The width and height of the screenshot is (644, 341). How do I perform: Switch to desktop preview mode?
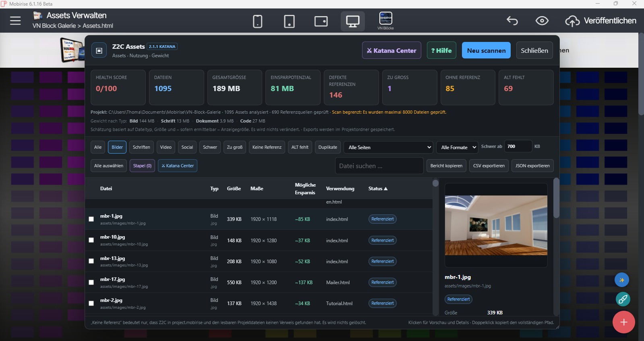[x=353, y=21]
